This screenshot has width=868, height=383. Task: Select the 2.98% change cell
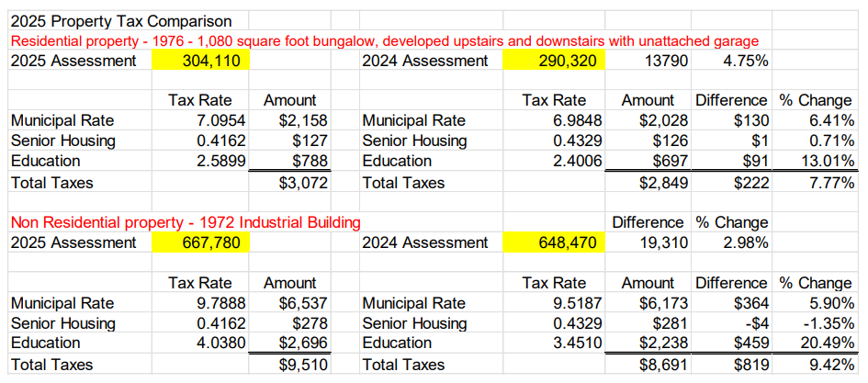point(746,242)
